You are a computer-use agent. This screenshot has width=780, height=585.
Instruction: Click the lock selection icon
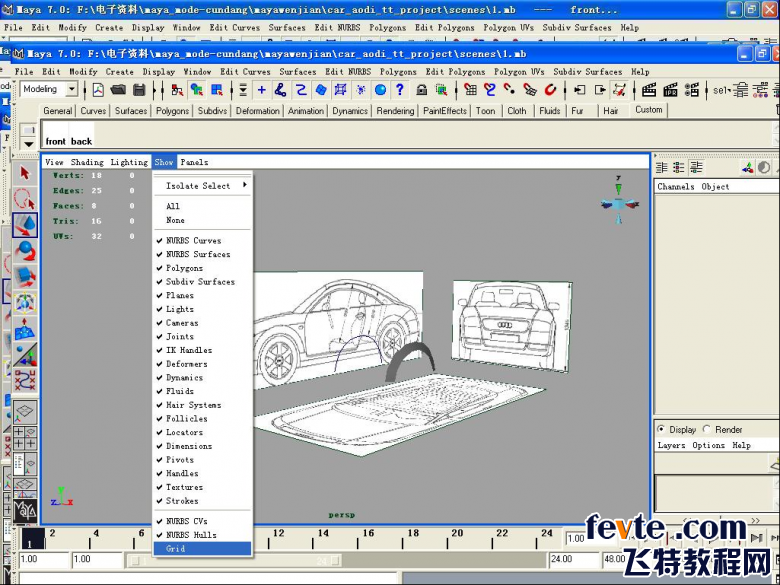click(422, 90)
